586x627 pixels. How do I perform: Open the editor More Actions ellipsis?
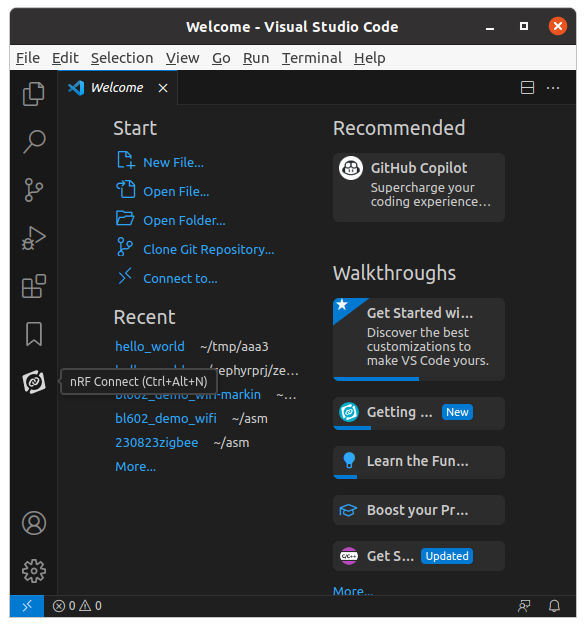pyautogui.click(x=553, y=88)
